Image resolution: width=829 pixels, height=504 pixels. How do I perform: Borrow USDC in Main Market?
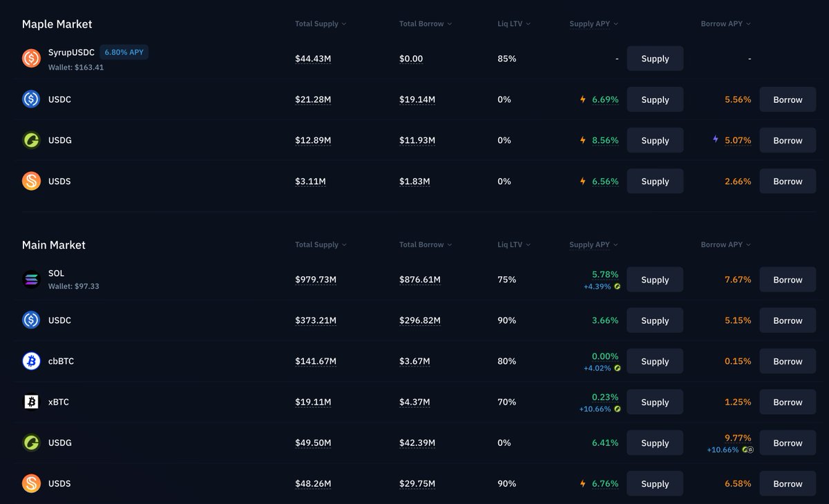788,320
